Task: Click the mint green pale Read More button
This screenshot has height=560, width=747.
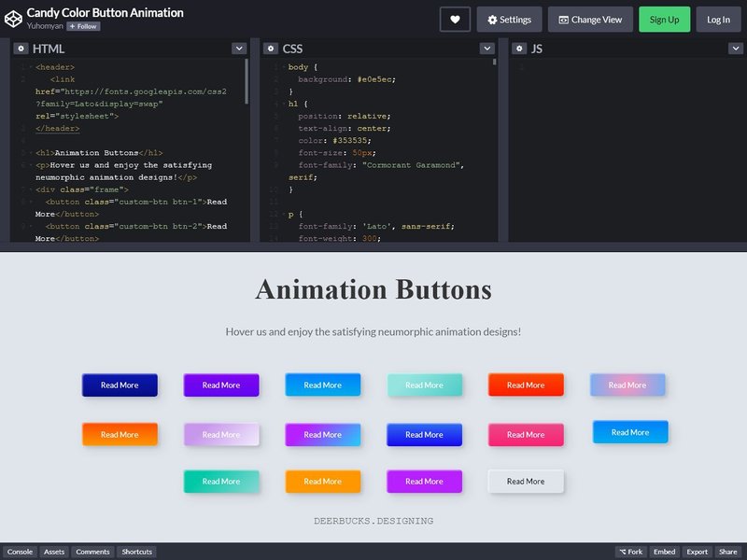Action: (x=425, y=385)
